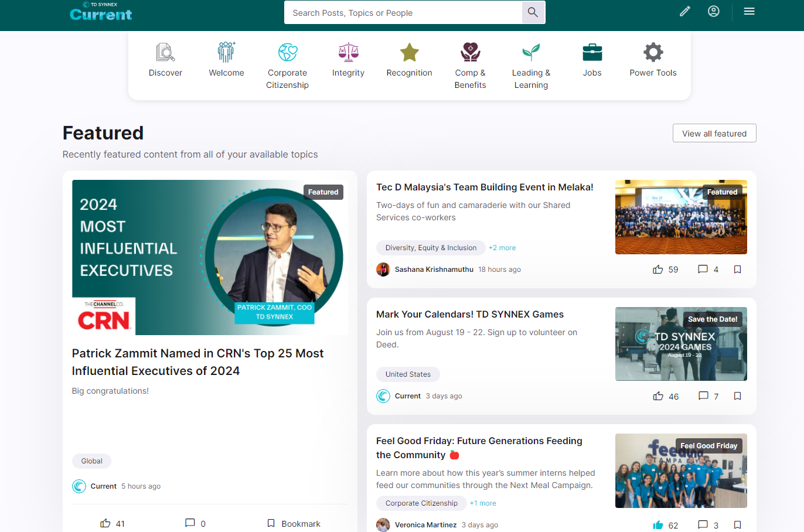Bookmark the TD SYNNEX Games post

[x=738, y=396]
